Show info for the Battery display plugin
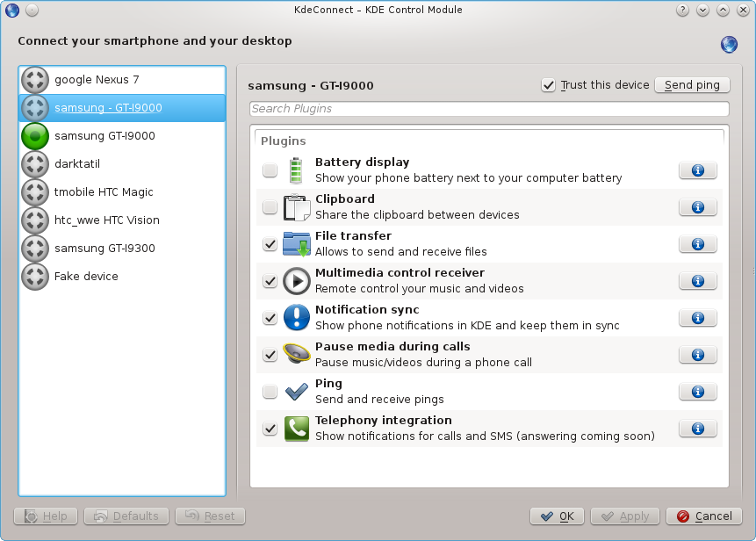Screen dimensions: 756x541 coord(697,170)
